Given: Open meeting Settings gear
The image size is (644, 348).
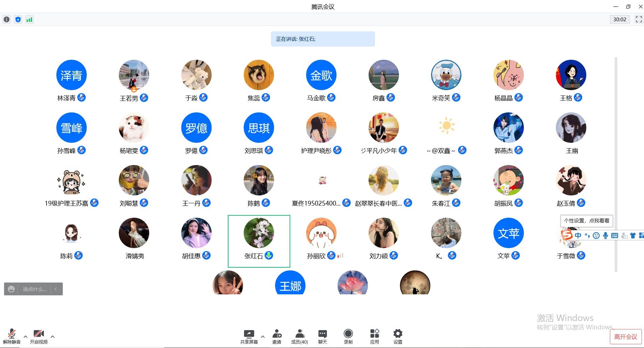Looking at the screenshot, I should tap(398, 336).
